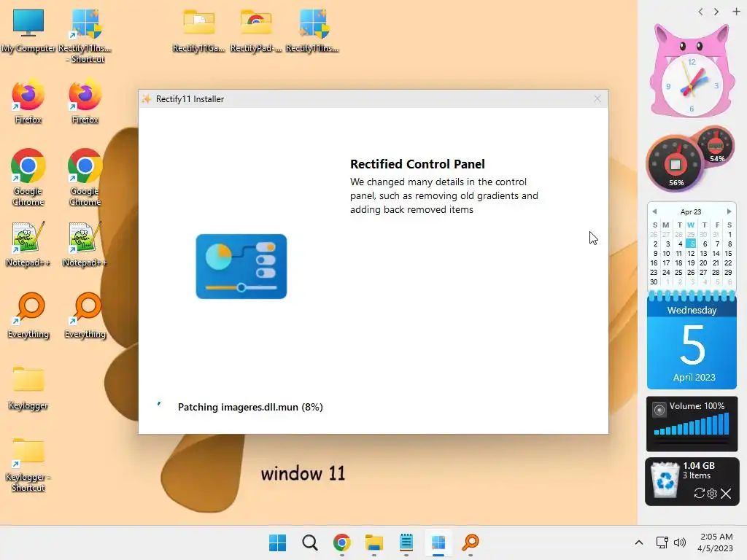This screenshot has width=747, height=560.
Task: Go to previous gadget page arrow
Action: pos(700,12)
